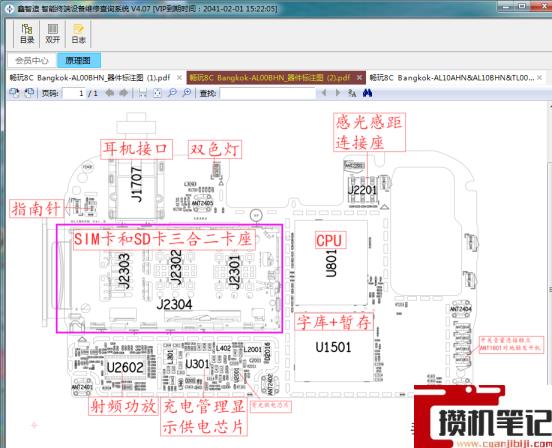Image resolution: width=552 pixels, height=448 pixels.
Task: Click the binoculars search icon
Action: (367, 93)
